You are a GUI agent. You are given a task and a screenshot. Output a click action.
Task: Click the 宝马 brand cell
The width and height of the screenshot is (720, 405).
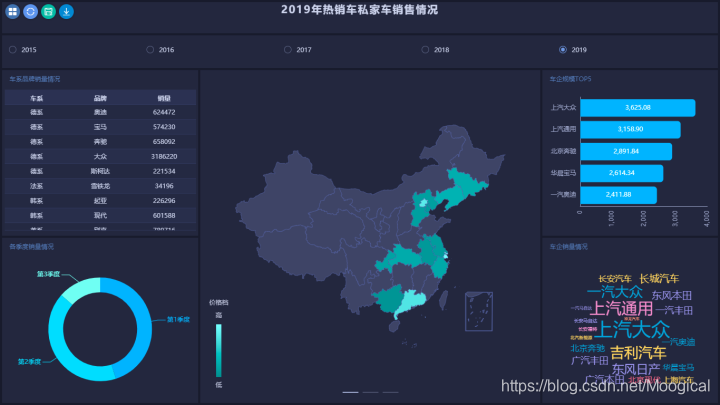(x=100, y=127)
